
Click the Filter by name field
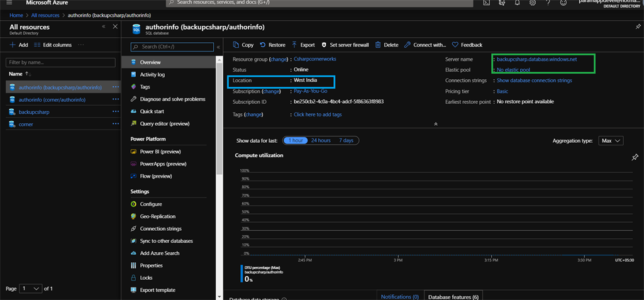(x=60, y=62)
